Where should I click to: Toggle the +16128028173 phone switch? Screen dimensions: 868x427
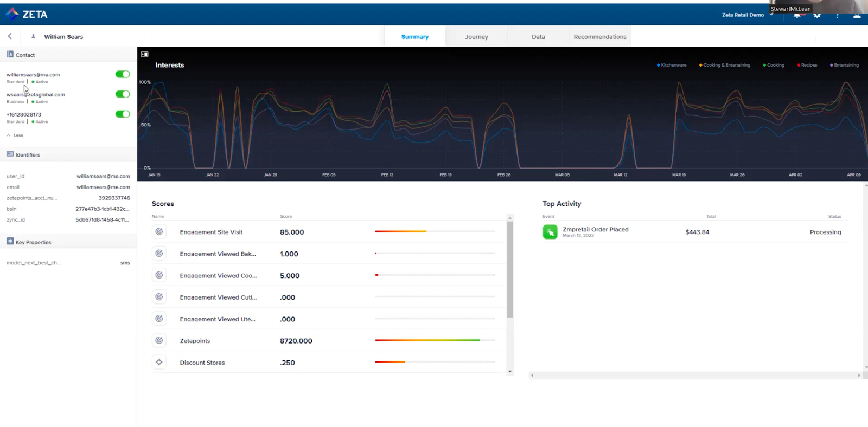pos(123,114)
